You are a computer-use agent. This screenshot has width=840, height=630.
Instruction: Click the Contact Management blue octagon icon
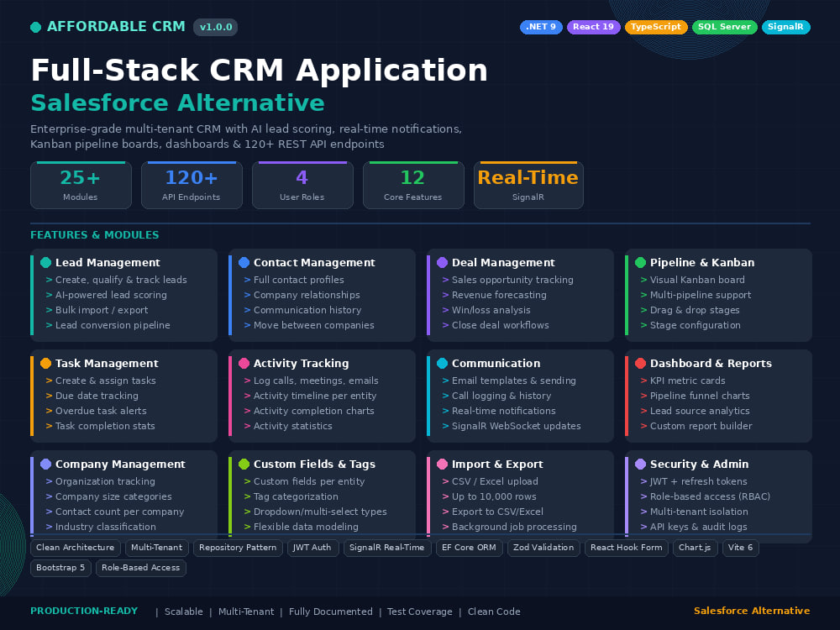(x=244, y=262)
